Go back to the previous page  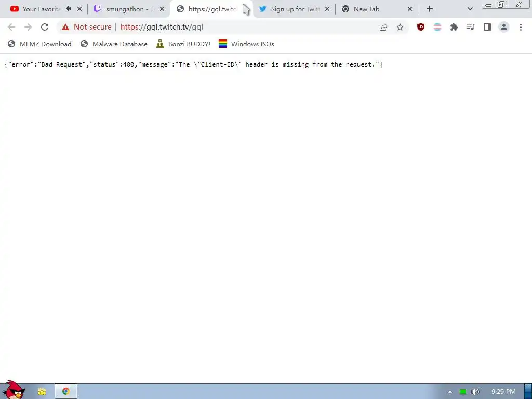point(11,27)
